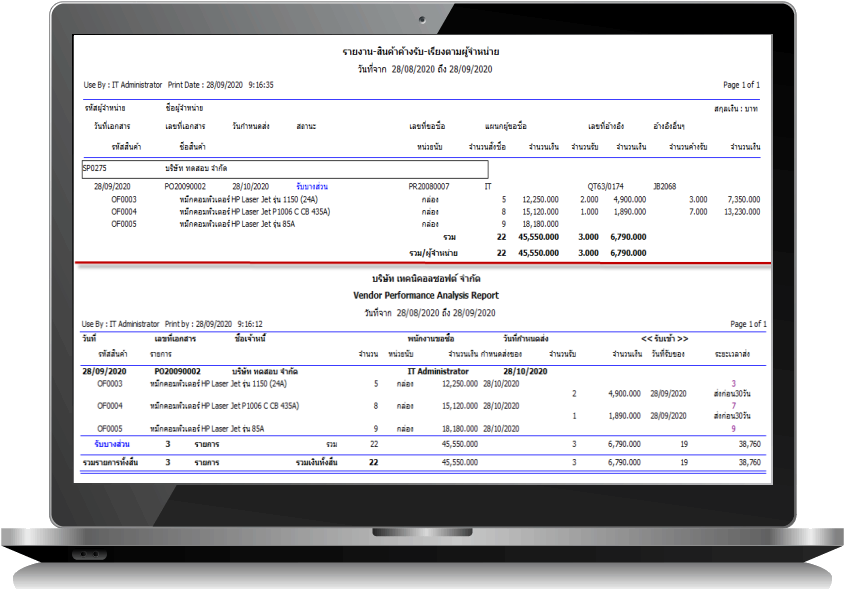The width and height of the screenshot is (844, 589).
Task: Click the เลขที่ขอซื้อ column header
Action: pos(427,126)
